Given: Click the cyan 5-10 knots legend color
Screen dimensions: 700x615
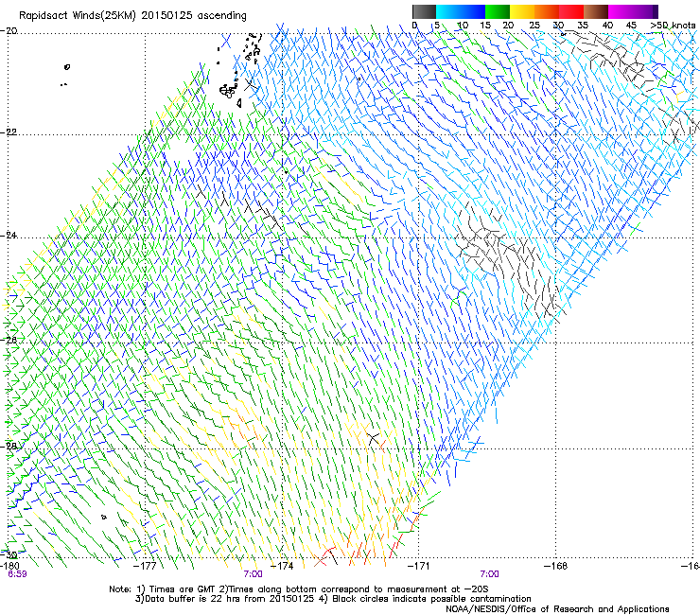Looking at the screenshot, I should 447,11.
